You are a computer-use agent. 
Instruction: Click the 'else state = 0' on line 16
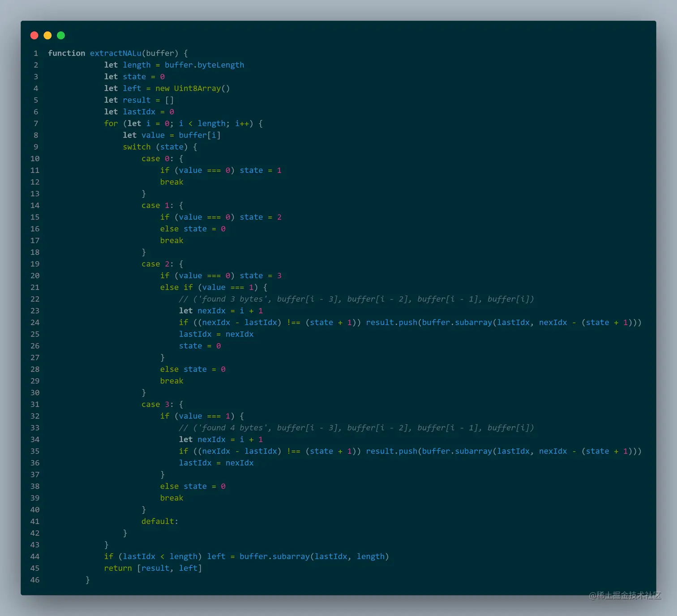pyautogui.click(x=193, y=228)
